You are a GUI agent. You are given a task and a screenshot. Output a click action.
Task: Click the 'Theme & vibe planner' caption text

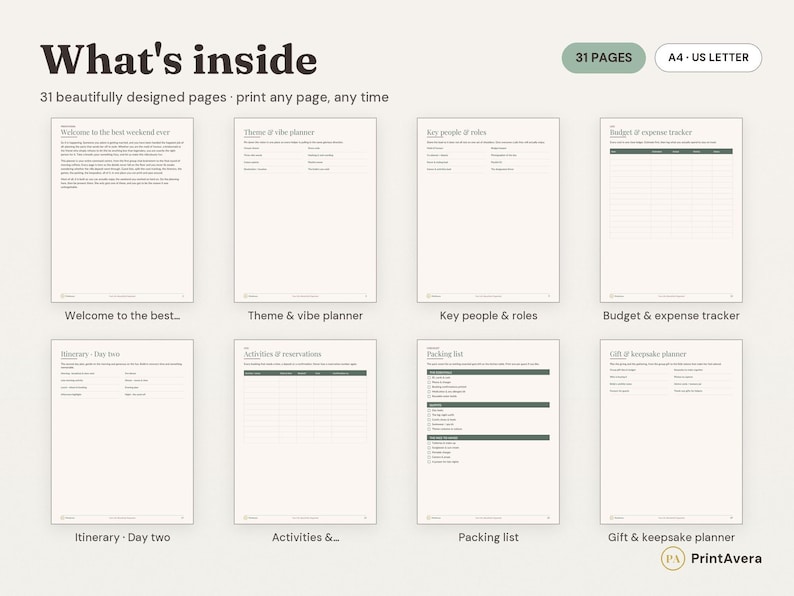coord(305,315)
